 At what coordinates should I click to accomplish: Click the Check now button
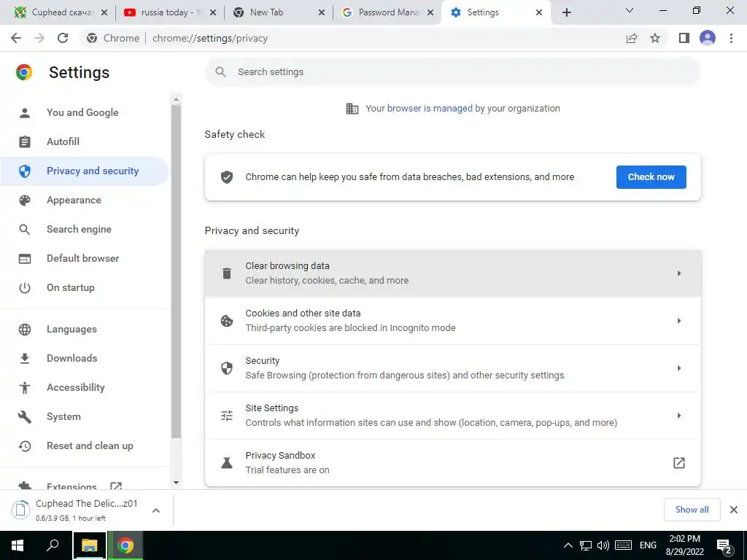point(651,177)
